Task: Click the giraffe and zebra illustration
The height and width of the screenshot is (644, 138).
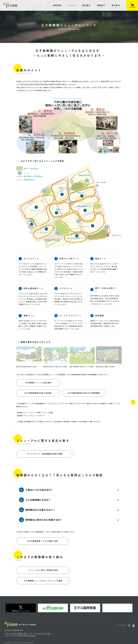Action: 82,355
